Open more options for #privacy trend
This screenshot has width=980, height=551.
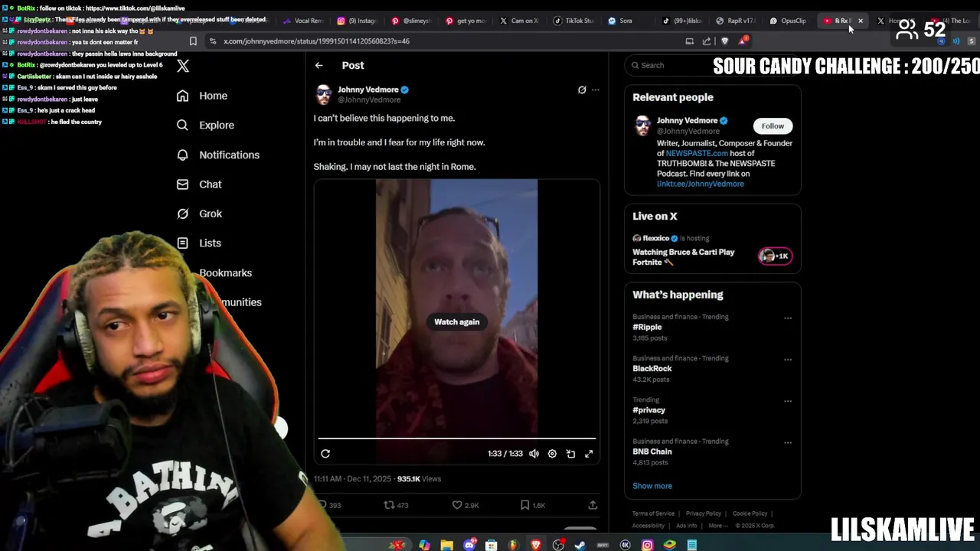[x=788, y=400]
